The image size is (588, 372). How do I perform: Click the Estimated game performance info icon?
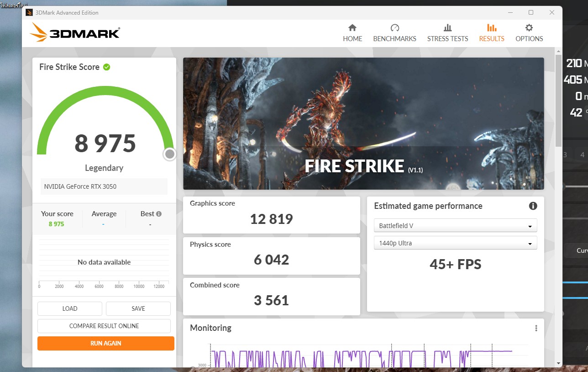click(x=533, y=206)
